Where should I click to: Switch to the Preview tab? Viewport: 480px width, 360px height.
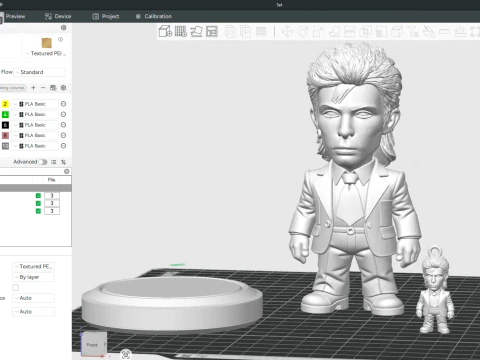coord(15,16)
